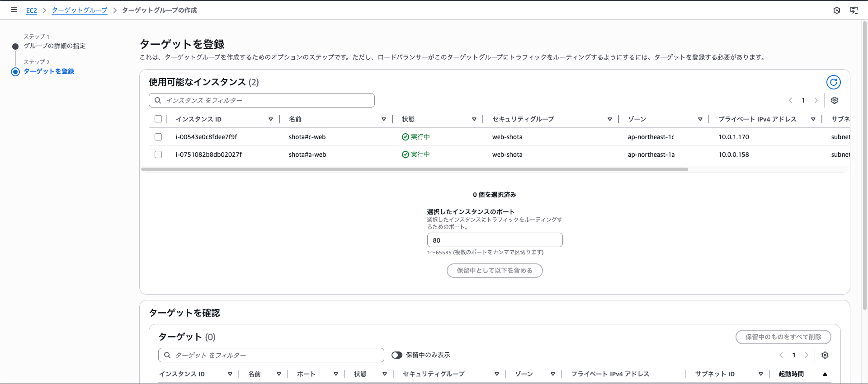Sort targets table by name column arrow
The height and width of the screenshot is (384, 868).
tap(279, 374)
